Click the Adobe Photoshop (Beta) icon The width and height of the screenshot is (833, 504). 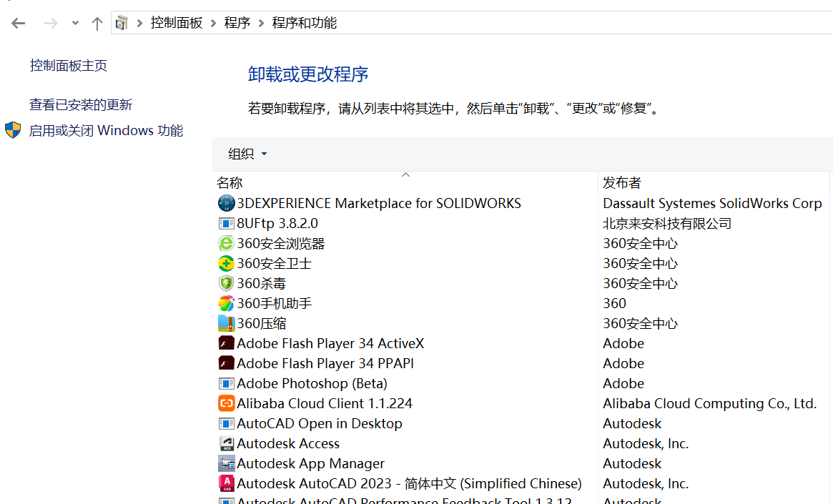point(227,383)
